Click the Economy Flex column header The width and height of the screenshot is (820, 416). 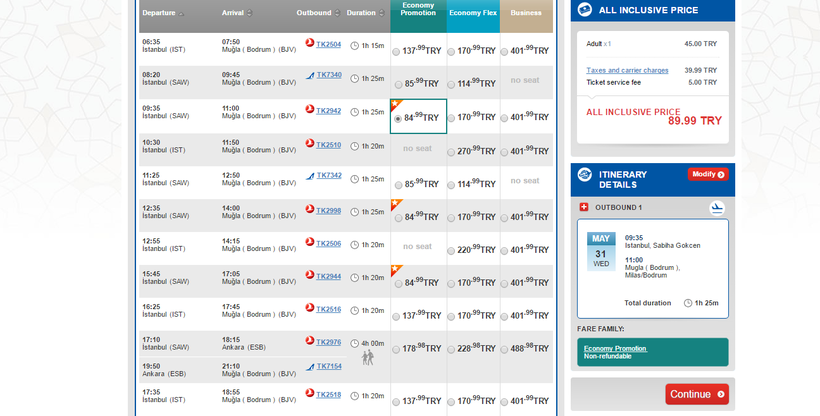click(x=473, y=13)
